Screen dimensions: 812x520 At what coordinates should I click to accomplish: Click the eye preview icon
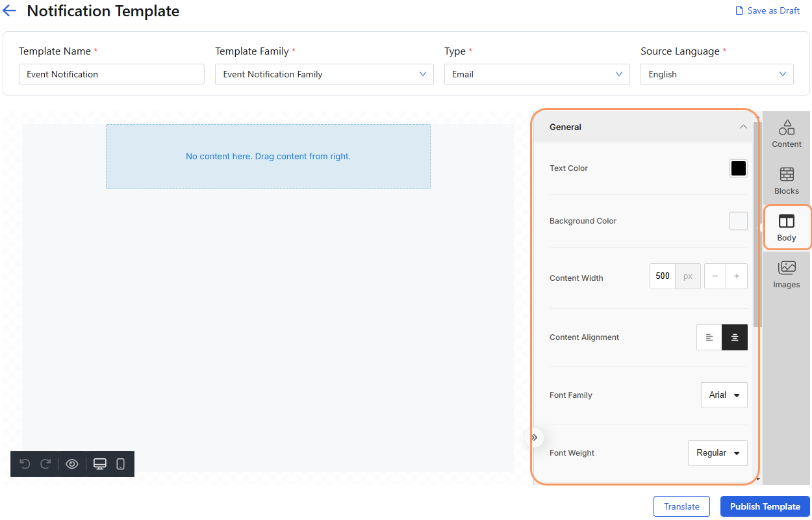(x=72, y=464)
